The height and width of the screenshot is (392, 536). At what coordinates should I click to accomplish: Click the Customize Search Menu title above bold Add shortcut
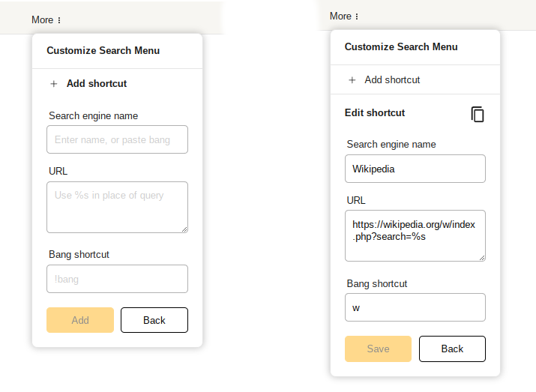(x=103, y=51)
